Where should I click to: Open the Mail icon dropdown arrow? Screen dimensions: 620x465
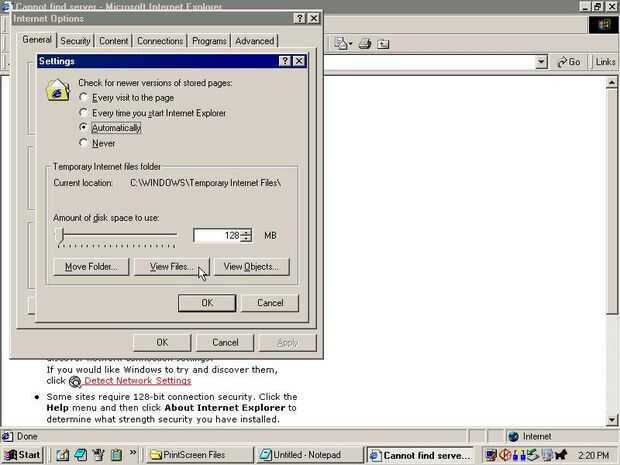350,44
